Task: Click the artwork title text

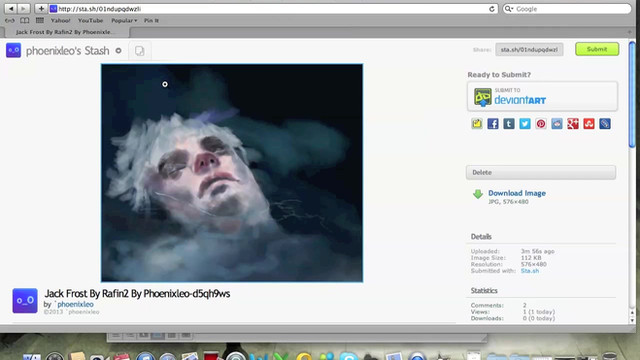Action: (x=137, y=293)
